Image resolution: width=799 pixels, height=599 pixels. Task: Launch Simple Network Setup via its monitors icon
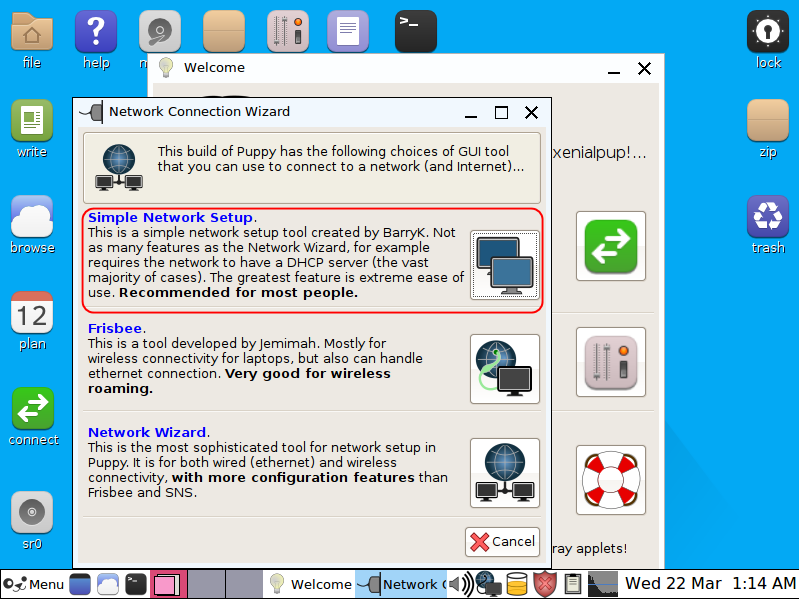click(x=504, y=265)
